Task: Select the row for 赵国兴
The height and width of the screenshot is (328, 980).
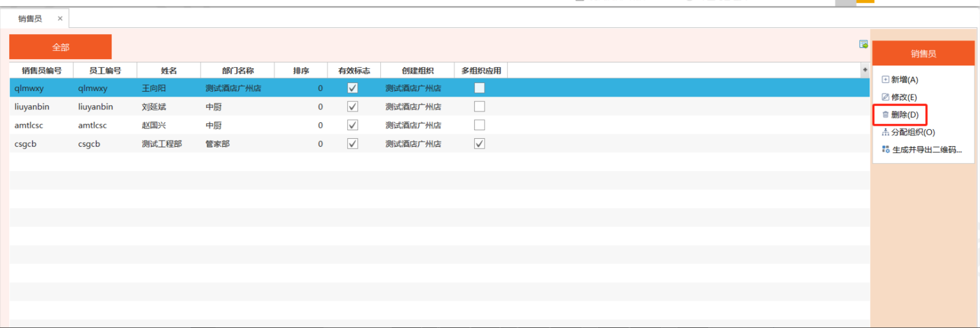Action: coord(154,125)
